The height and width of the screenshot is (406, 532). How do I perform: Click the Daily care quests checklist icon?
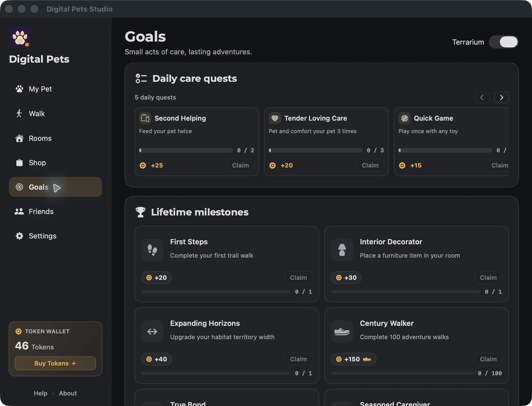(141, 79)
